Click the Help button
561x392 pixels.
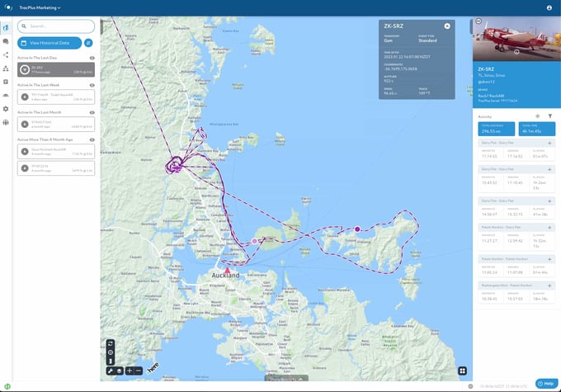pos(546,384)
